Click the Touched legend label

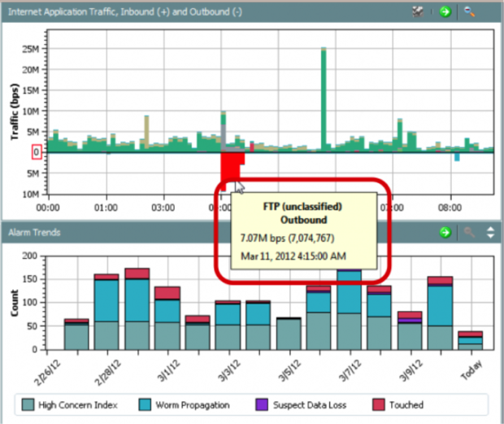(406, 404)
